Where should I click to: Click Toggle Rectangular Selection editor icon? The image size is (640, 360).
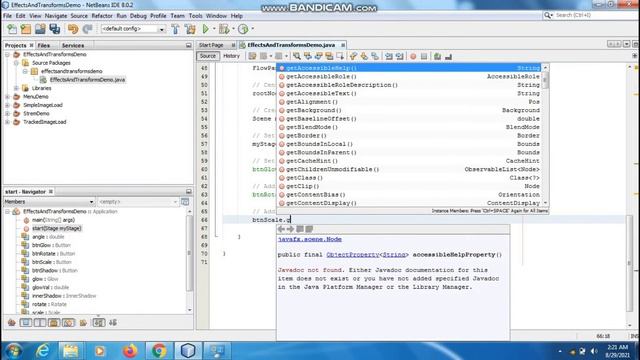(x=340, y=56)
